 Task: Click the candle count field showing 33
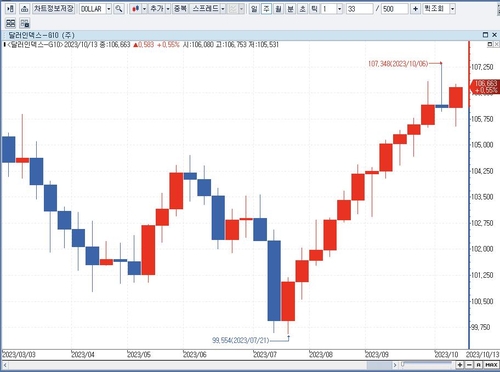(359, 9)
